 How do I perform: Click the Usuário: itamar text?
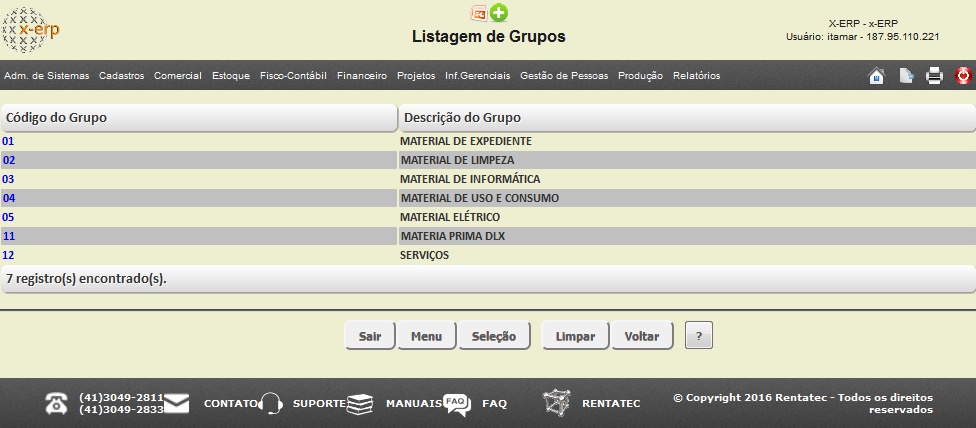point(862,37)
